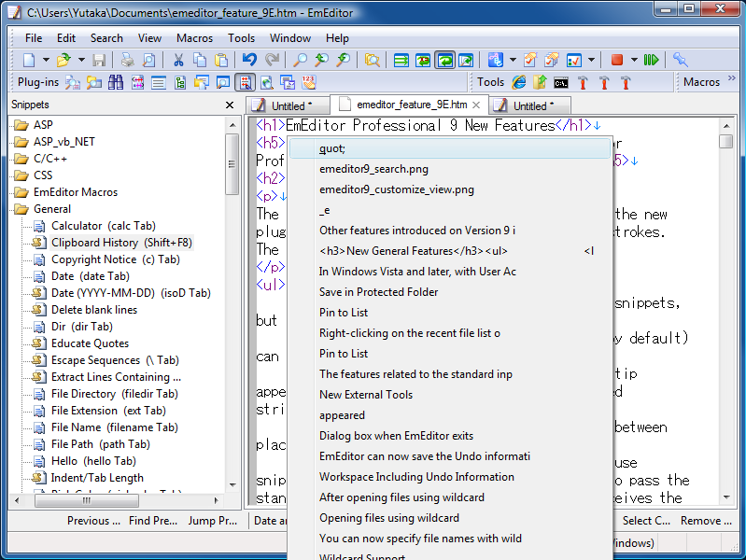Click the Redo arrow icon
746x560 pixels.
click(272, 60)
